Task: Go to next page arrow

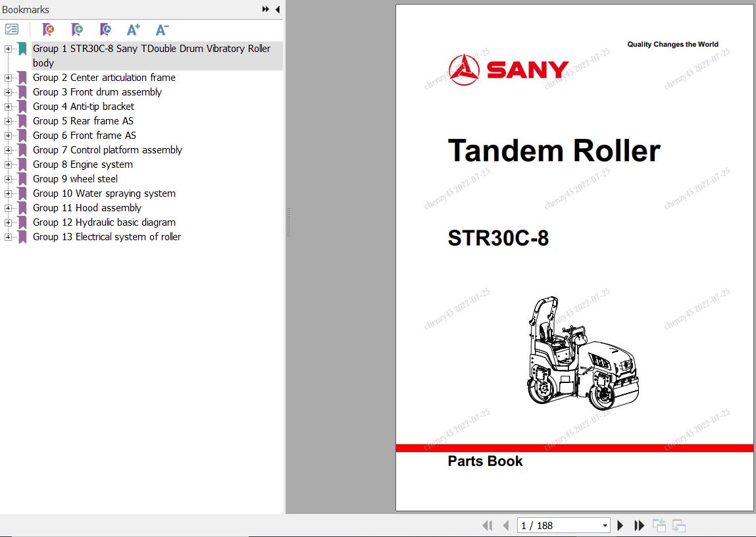Action: 620,525
